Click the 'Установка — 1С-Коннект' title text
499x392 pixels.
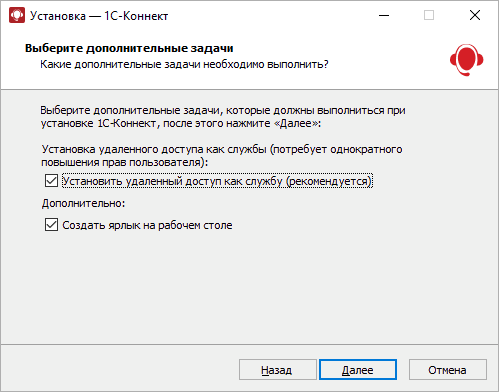pyautogui.click(x=99, y=16)
